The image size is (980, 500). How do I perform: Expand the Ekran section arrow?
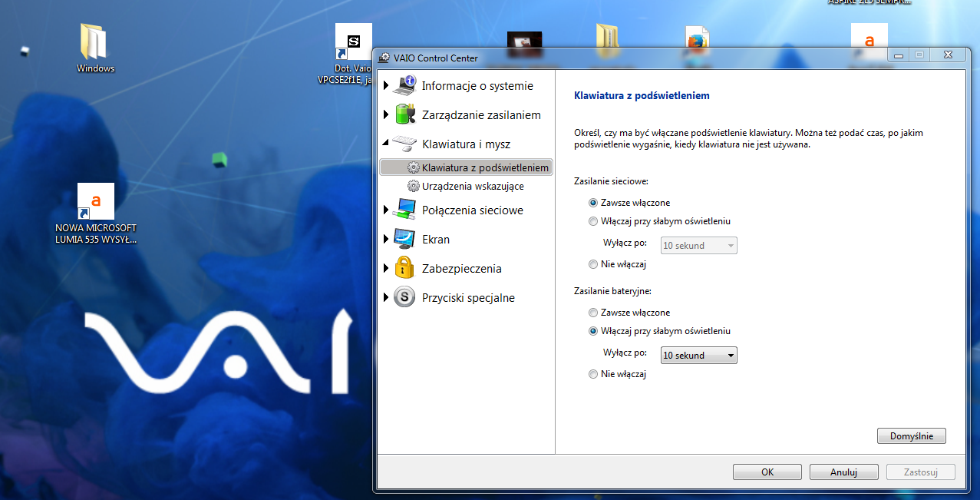click(x=387, y=239)
